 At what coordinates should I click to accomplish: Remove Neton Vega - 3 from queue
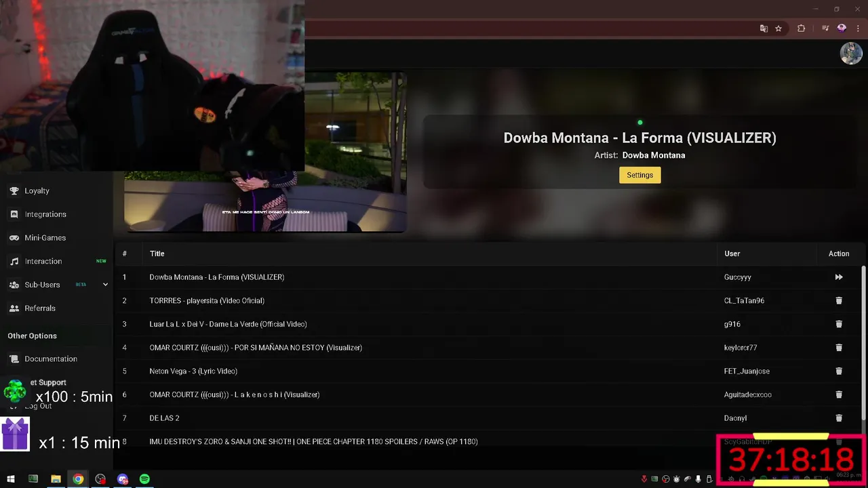point(839,371)
